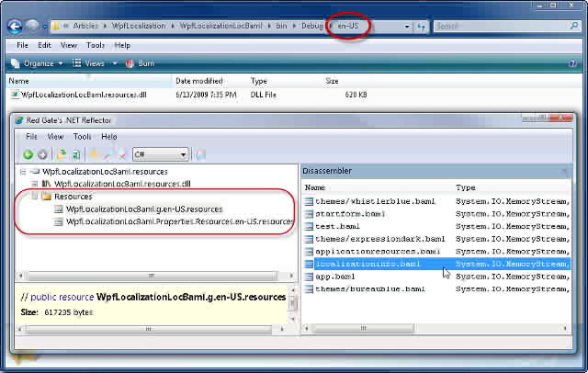Click the Burn toolbar button

coord(141,63)
